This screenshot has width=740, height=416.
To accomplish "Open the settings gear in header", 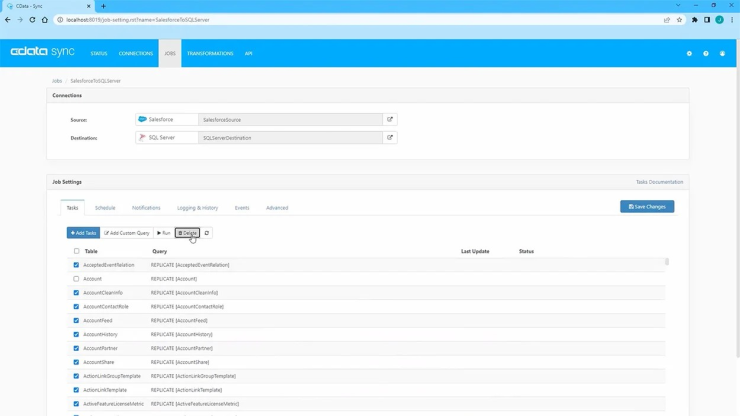I will click(689, 54).
